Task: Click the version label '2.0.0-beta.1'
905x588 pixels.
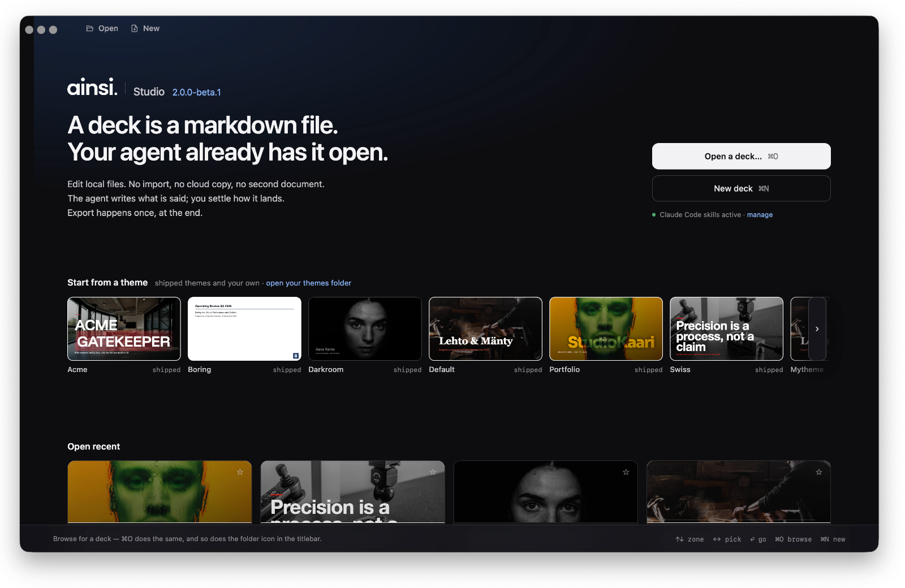Action: coord(196,92)
